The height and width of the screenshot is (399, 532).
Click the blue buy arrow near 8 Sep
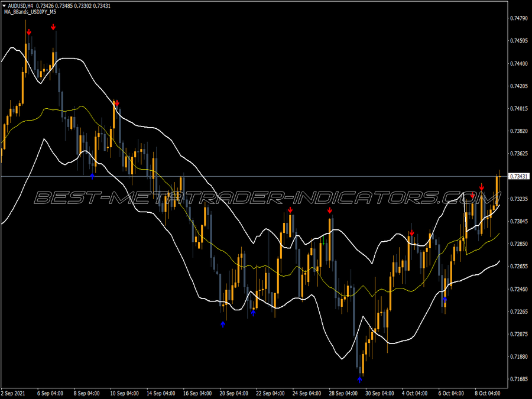(x=92, y=176)
